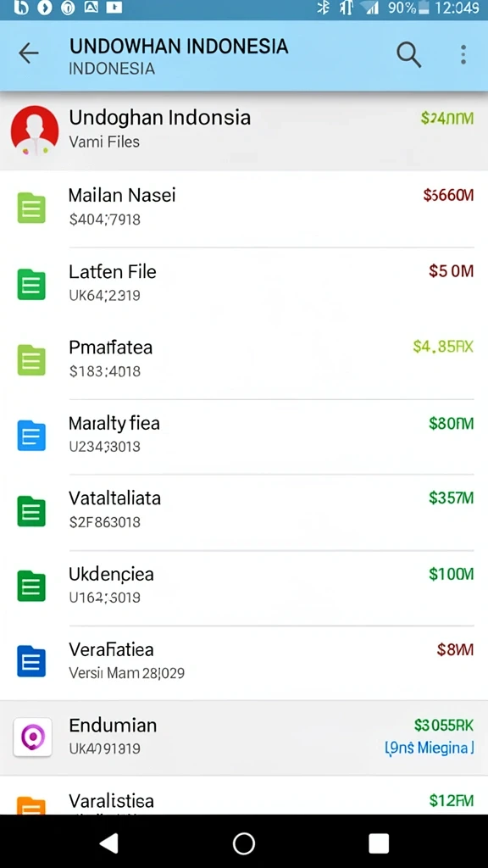The width and height of the screenshot is (488, 868).
Task: Open search with the magnifier icon
Action: [409, 54]
